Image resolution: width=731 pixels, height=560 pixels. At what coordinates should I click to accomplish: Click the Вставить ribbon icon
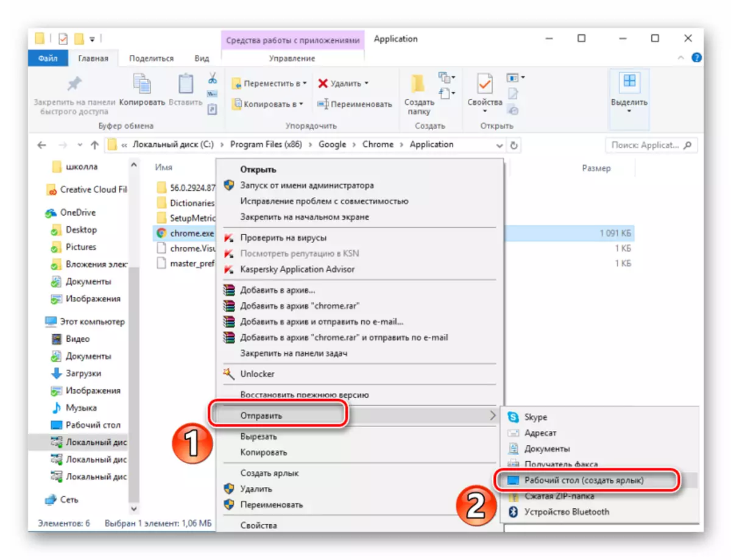[x=185, y=84]
